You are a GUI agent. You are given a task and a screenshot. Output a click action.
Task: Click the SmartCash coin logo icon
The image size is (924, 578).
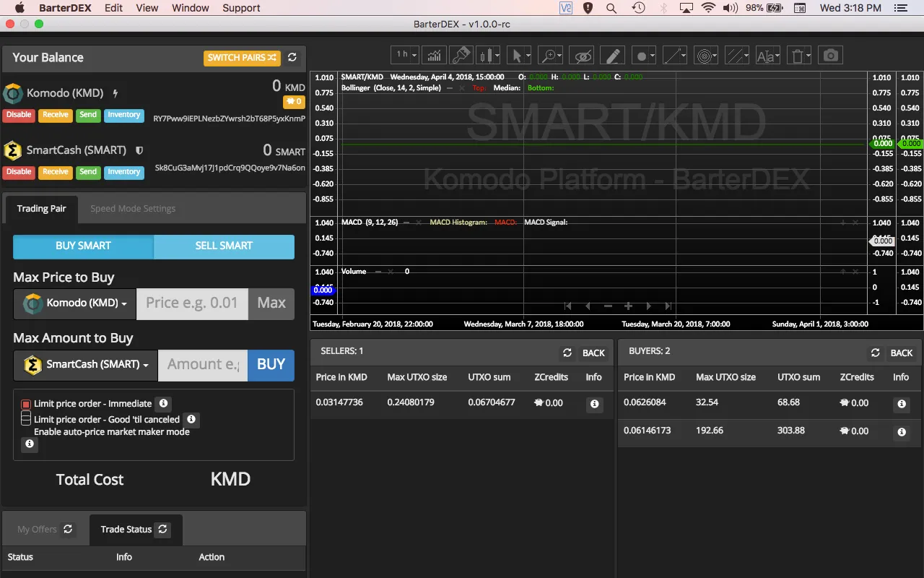coord(13,150)
